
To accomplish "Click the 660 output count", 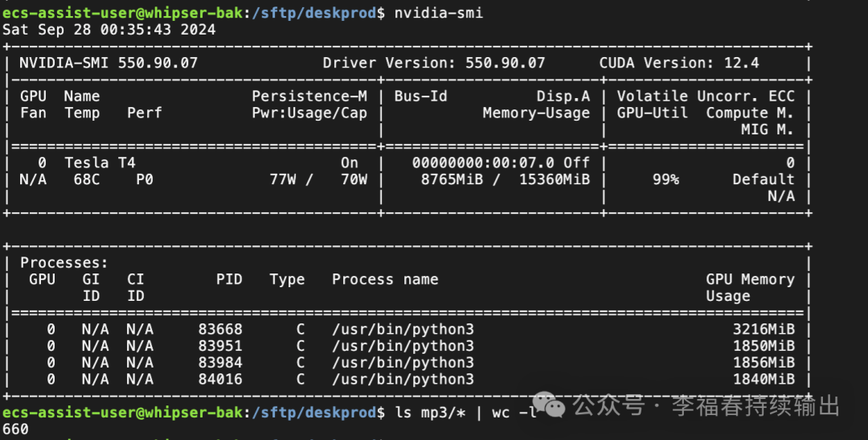I will (15, 429).
